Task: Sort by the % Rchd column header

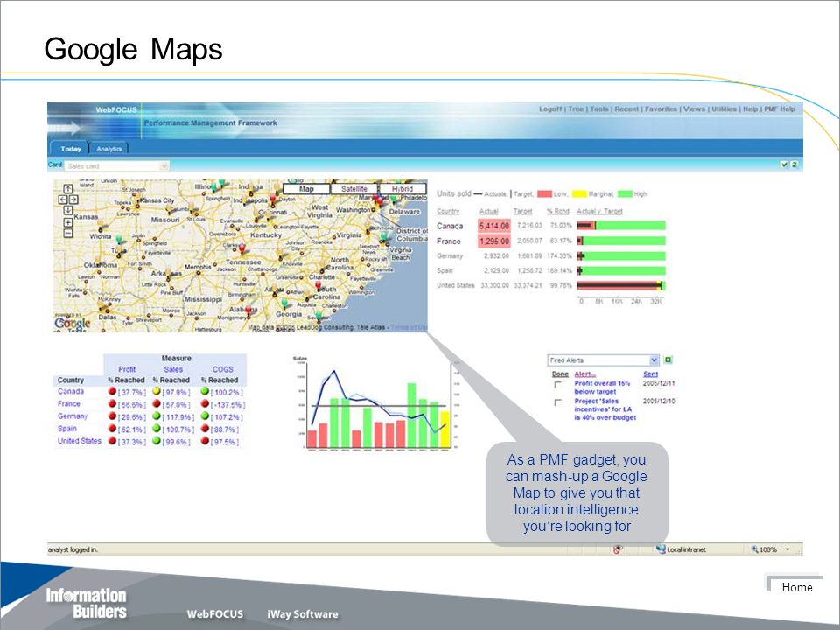Action: point(557,211)
